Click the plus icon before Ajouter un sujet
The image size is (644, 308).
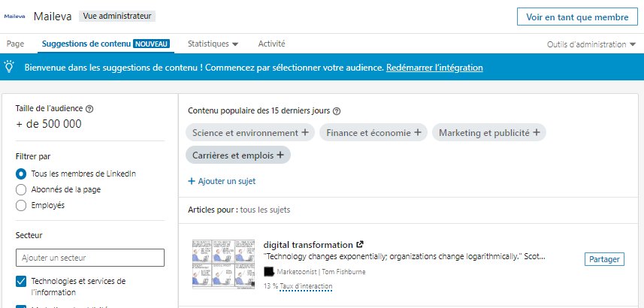point(191,181)
